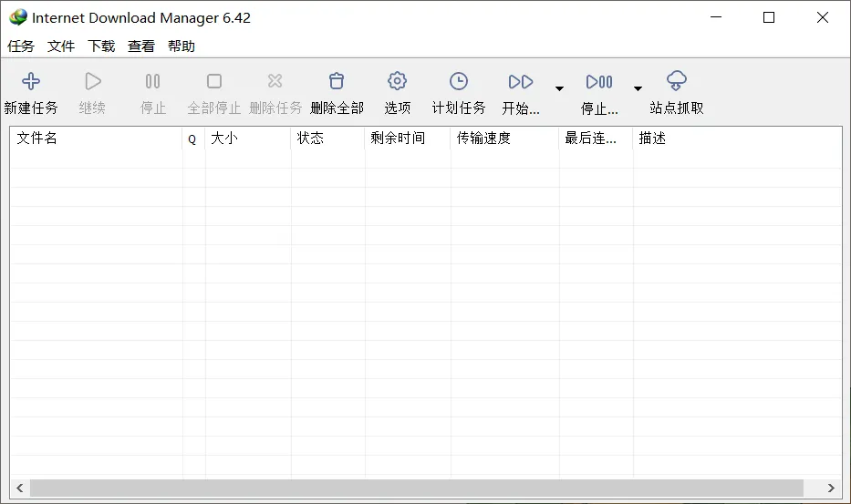The width and height of the screenshot is (851, 504).
Task: Click horizontal scrollbar right arrow
Action: 831,488
